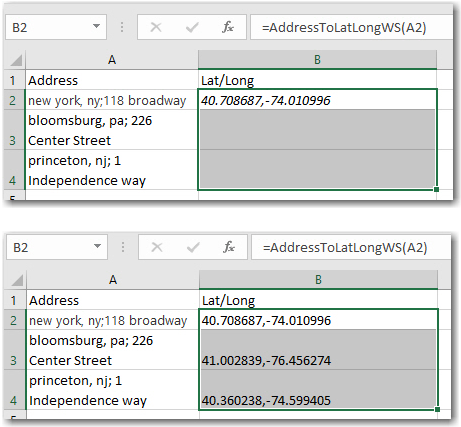Click '40.708687,-74.010996' cell in bottom sheet
The image size is (461, 427).
318,320
